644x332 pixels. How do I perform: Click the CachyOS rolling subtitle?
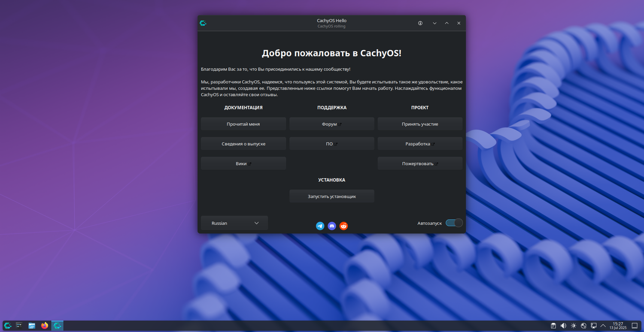click(331, 26)
